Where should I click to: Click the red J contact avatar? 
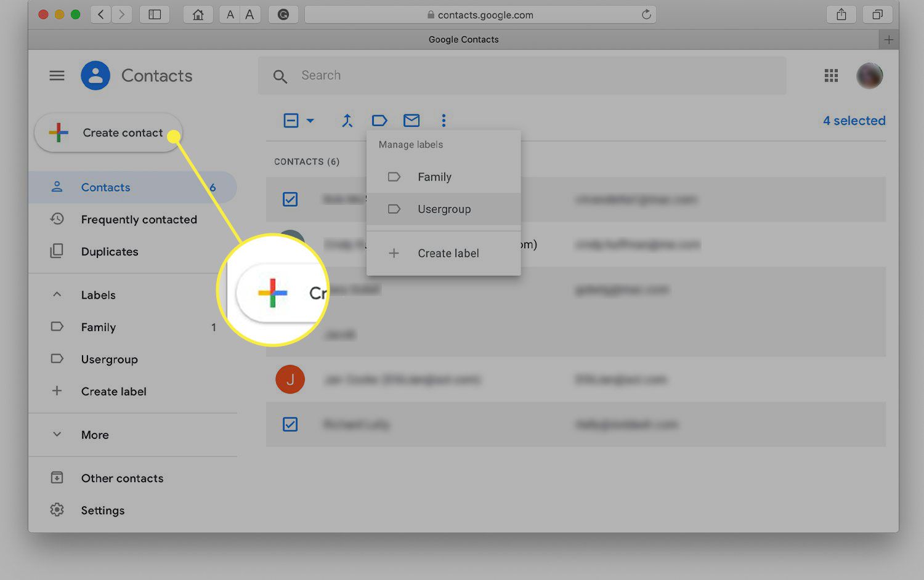point(290,379)
